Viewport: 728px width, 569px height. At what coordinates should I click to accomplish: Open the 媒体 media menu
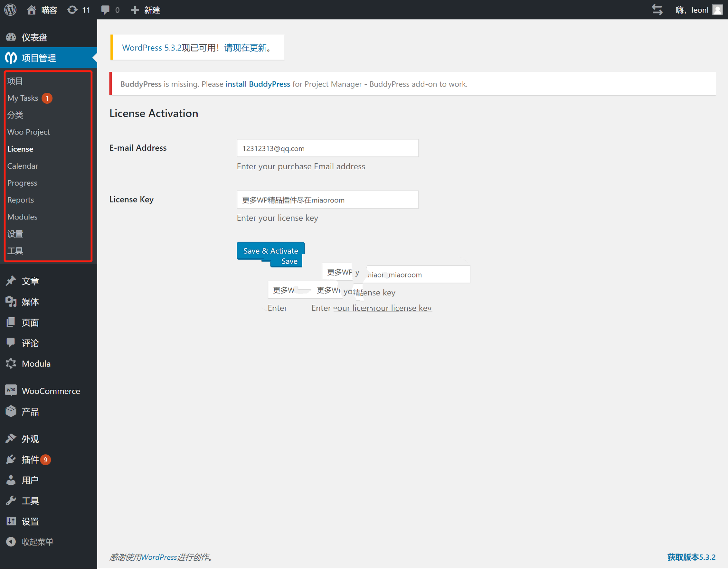click(x=30, y=302)
